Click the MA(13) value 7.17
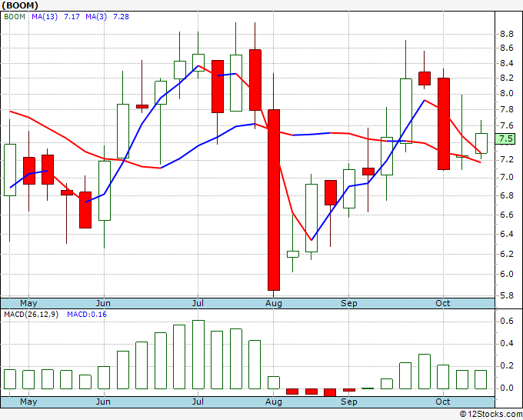 [72, 17]
